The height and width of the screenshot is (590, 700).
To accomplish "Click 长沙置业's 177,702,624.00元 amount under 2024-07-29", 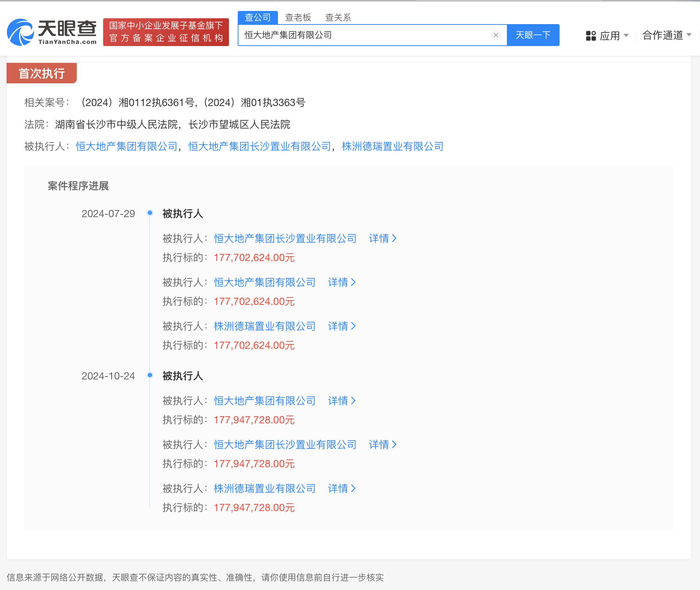I will (x=254, y=258).
